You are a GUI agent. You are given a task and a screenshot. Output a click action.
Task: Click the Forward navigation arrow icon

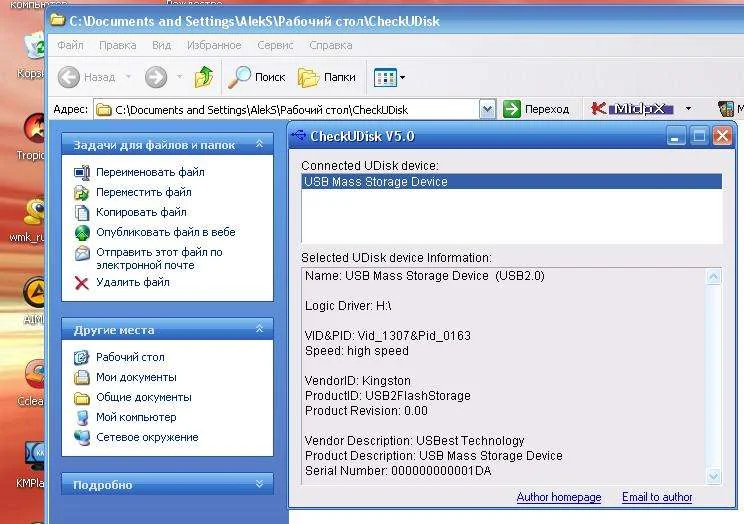coord(156,76)
